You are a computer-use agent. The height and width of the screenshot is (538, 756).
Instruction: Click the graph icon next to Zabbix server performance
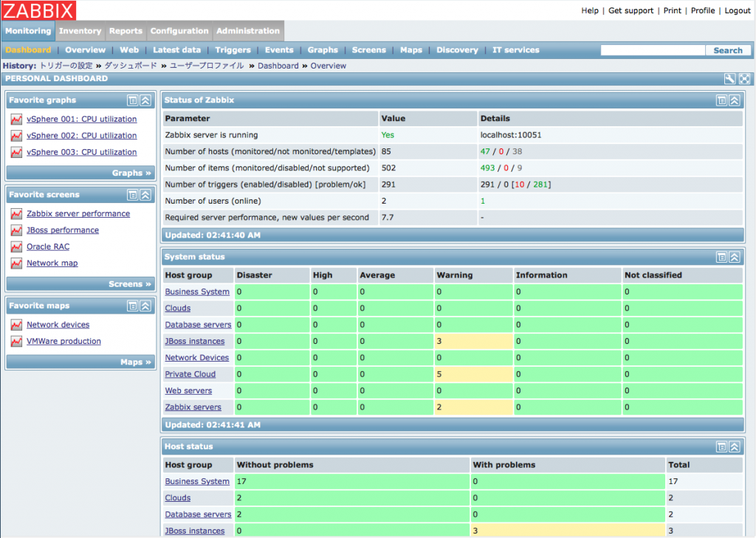click(16, 213)
